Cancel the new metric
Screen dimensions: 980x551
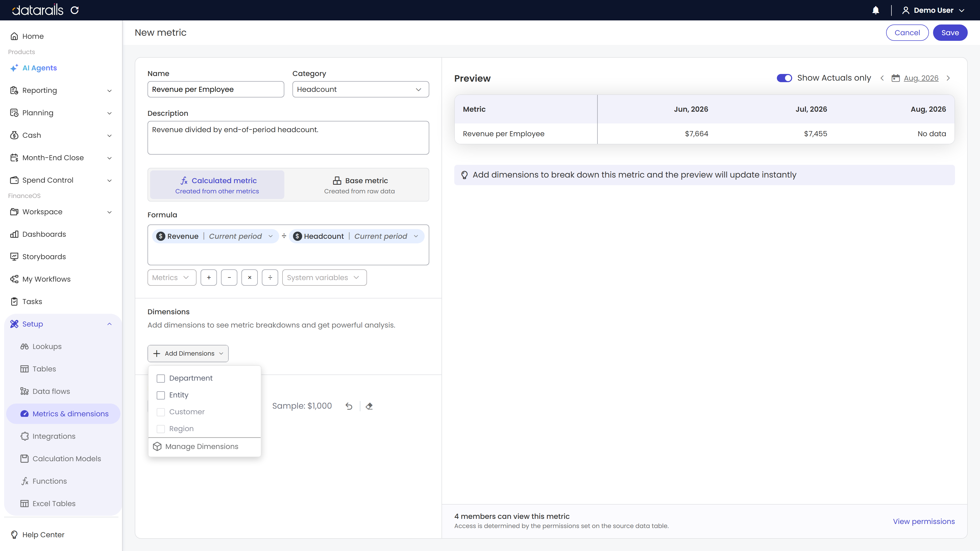pyautogui.click(x=907, y=33)
